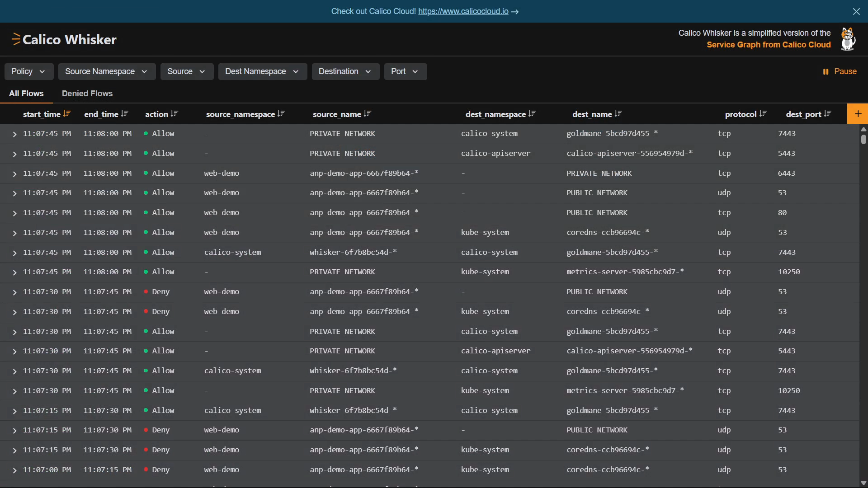Click the Calico cat mascot icon
The image size is (868, 488).
click(x=848, y=39)
